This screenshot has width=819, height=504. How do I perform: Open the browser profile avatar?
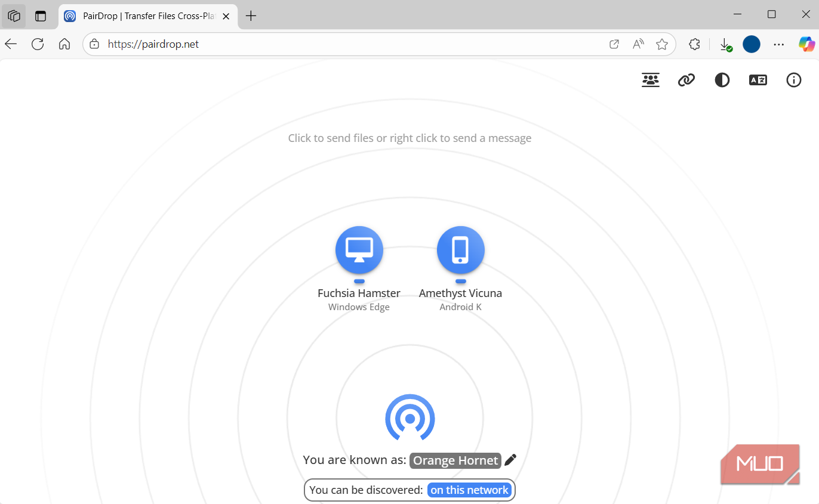coord(752,44)
